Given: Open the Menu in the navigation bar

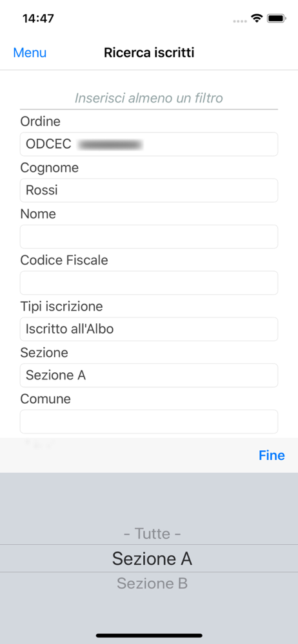Looking at the screenshot, I should (30, 53).
